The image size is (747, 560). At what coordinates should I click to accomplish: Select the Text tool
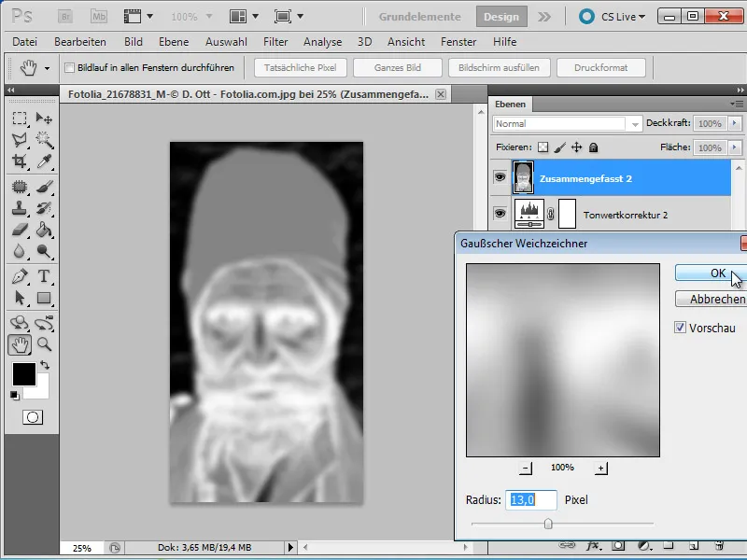pyautogui.click(x=44, y=276)
